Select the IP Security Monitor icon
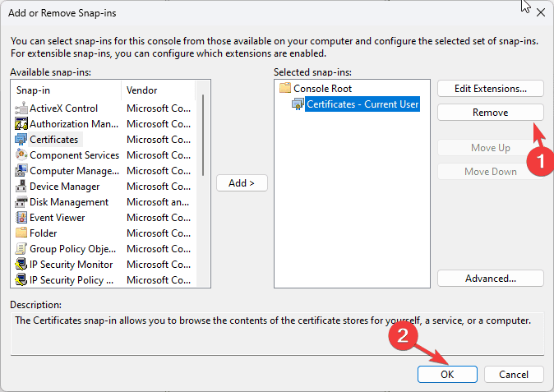 tap(21, 264)
